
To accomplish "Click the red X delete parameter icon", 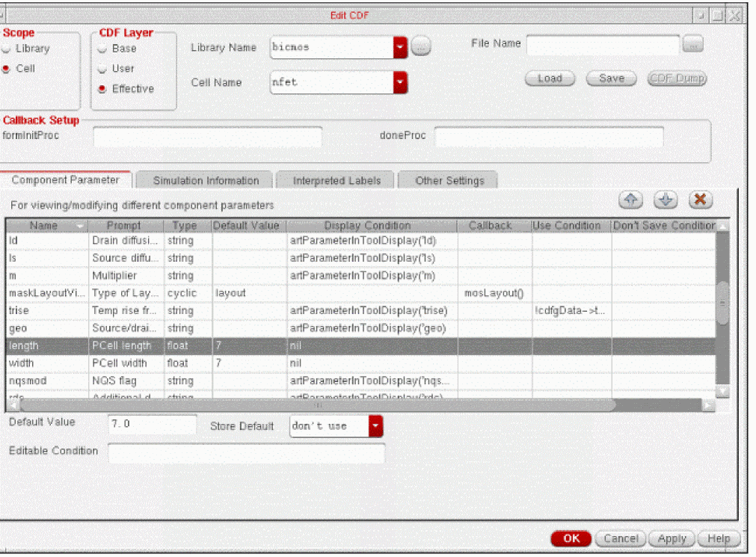I will (700, 200).
